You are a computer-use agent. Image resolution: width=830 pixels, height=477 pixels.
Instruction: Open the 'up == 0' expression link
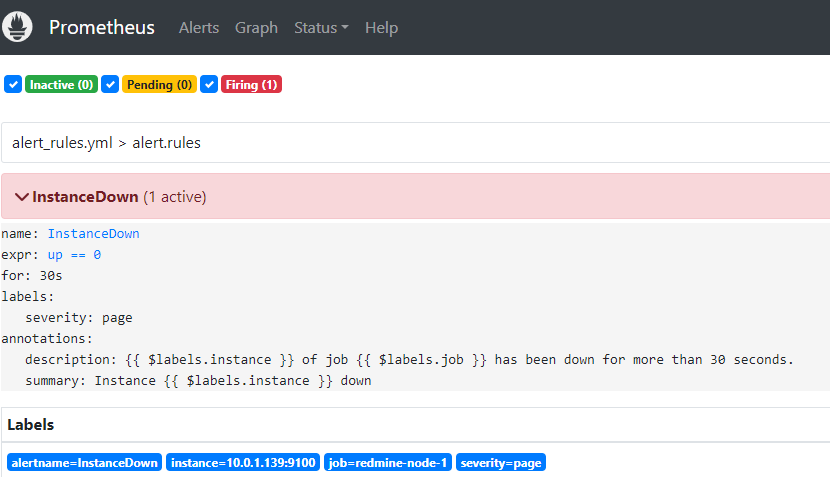click(74, 255)
